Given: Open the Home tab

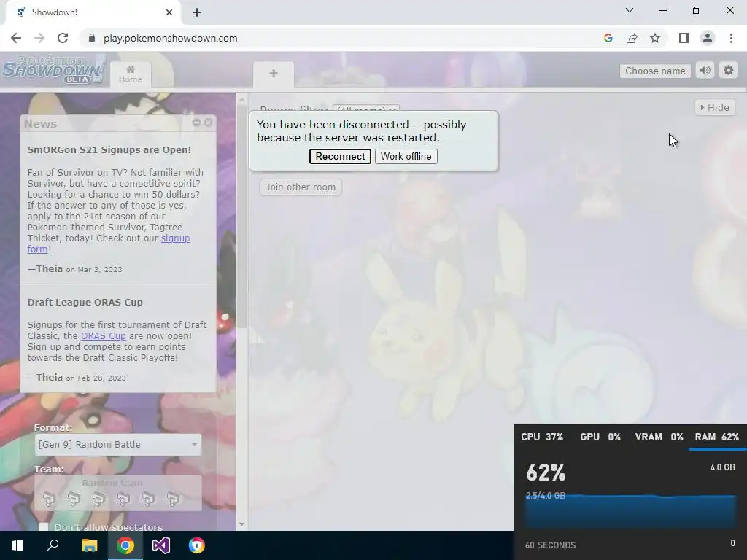Looking at the screenshot, I should pyautogui.click(x=131, y=74).
